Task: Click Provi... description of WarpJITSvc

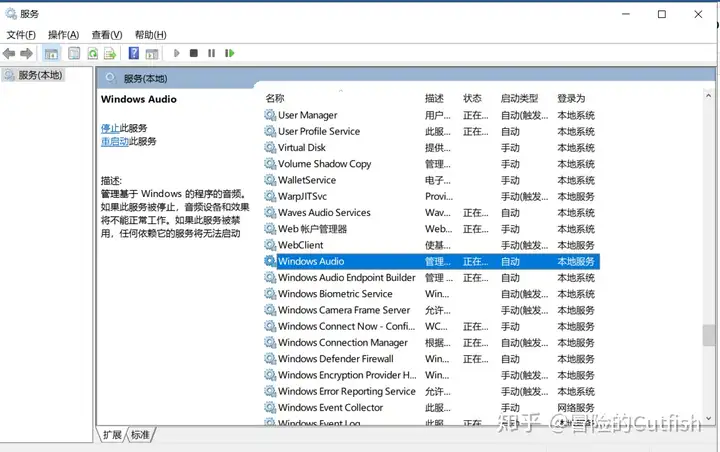Action: [439, 197]
